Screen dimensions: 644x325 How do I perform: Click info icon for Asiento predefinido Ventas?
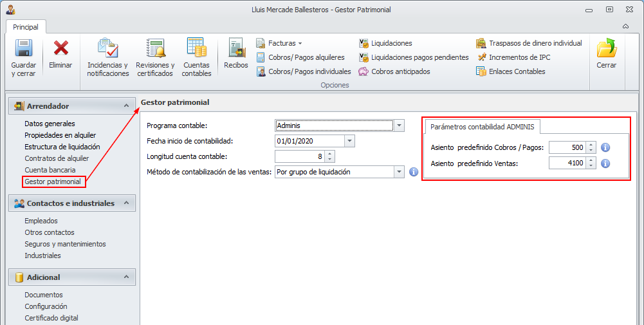[x=605, y=163]
